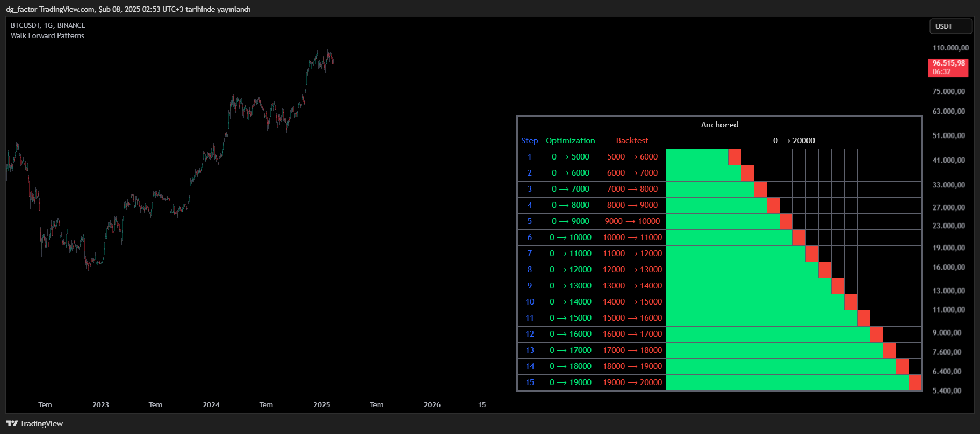Open the USDT currency selector
980x434 pixels.
(951, 26)
